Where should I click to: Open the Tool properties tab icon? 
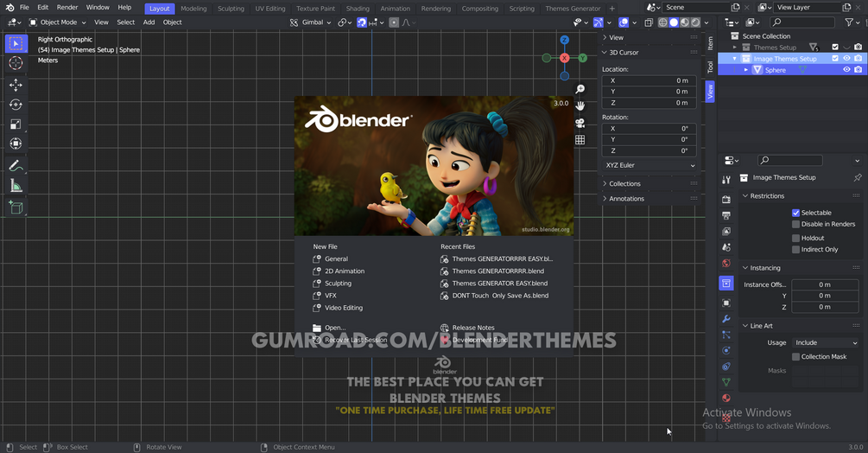[x=726, y=180]
